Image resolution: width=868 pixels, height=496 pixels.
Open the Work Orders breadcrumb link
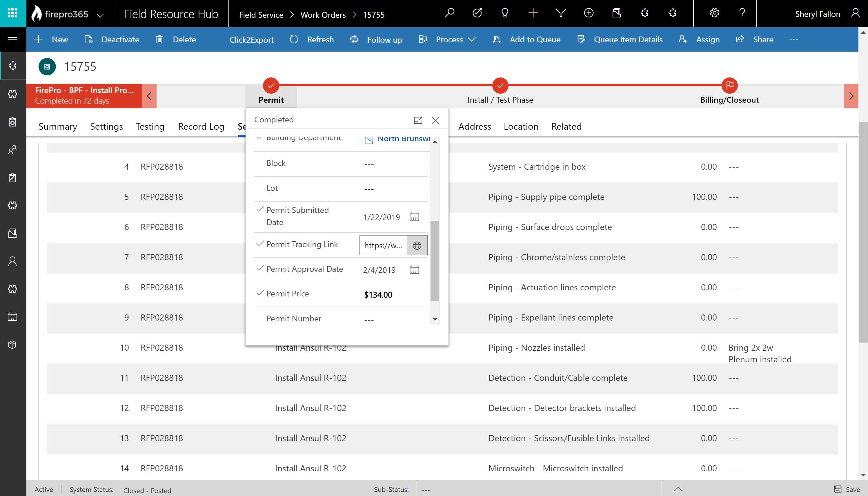pos(323,15)
